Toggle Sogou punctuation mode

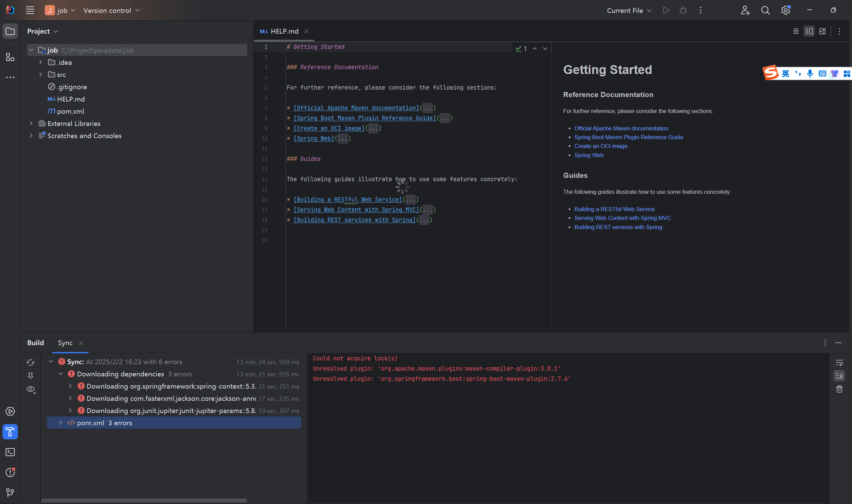point(798,73)
